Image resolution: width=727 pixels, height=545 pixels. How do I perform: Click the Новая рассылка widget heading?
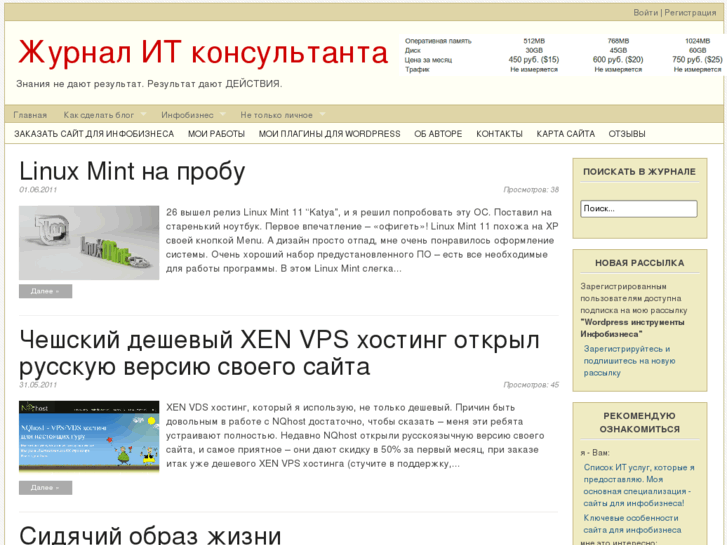point(639,263)
